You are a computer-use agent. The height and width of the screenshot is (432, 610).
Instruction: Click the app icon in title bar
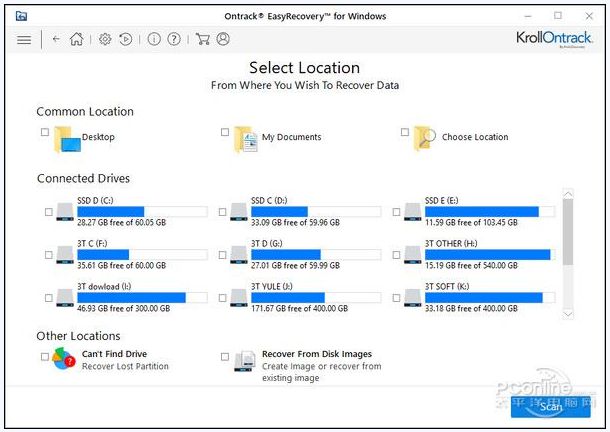(21, 16)
